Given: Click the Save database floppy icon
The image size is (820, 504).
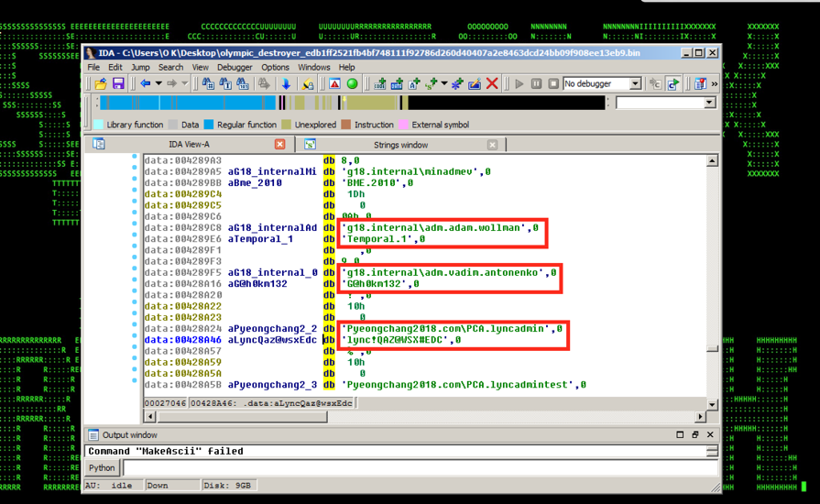Looking at the screenshot, I should 118,84.
